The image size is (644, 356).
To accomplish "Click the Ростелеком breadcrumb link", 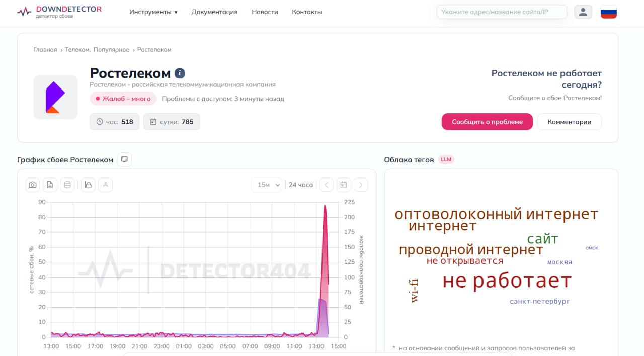I will pyautogui.click(x=154, y=50).
